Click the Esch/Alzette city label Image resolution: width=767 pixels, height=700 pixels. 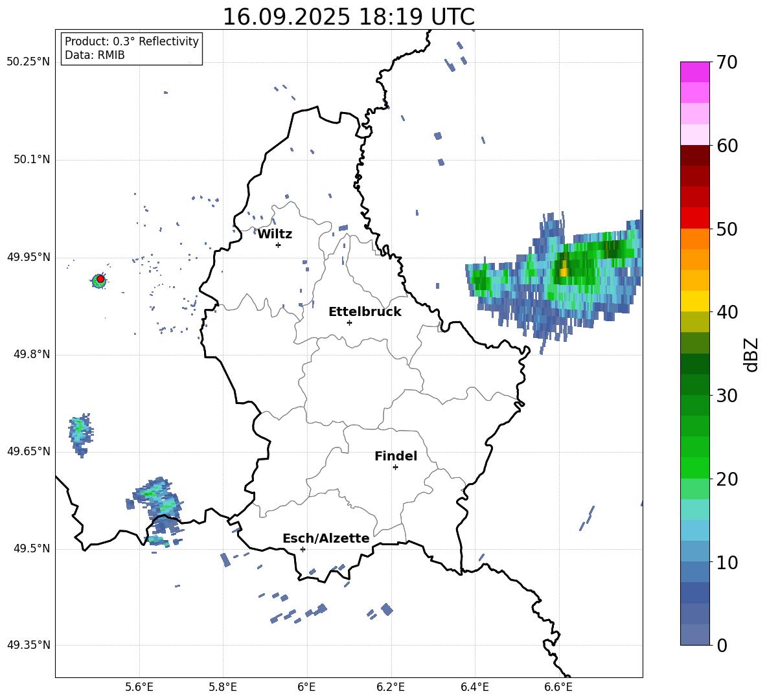point(326,538)
